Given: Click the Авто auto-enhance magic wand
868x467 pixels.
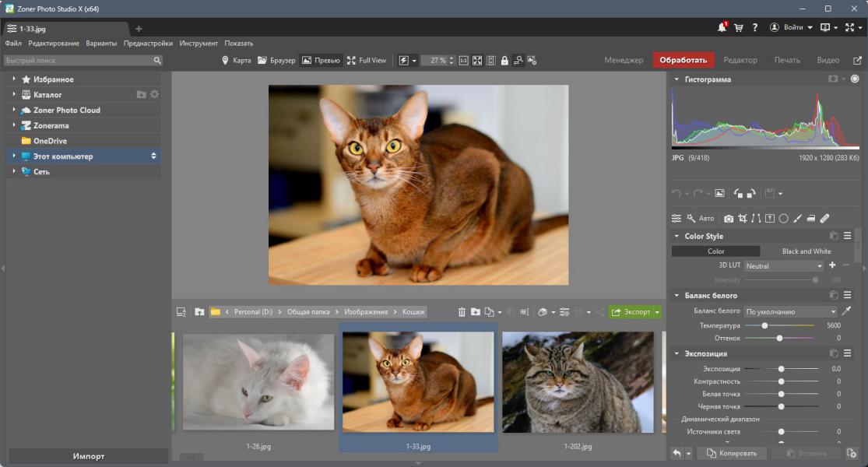Looking at the screenshot, I should pyautogui.click(x=701, y=219).
